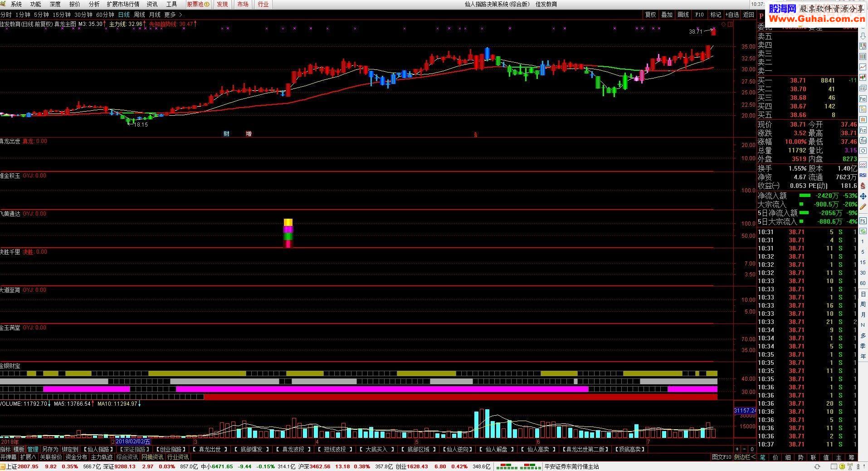Screen dimensions: 868x471
Task: Click the green refresh icon in right toolbar
Action: pyautogui.click(x=863, y=230)
